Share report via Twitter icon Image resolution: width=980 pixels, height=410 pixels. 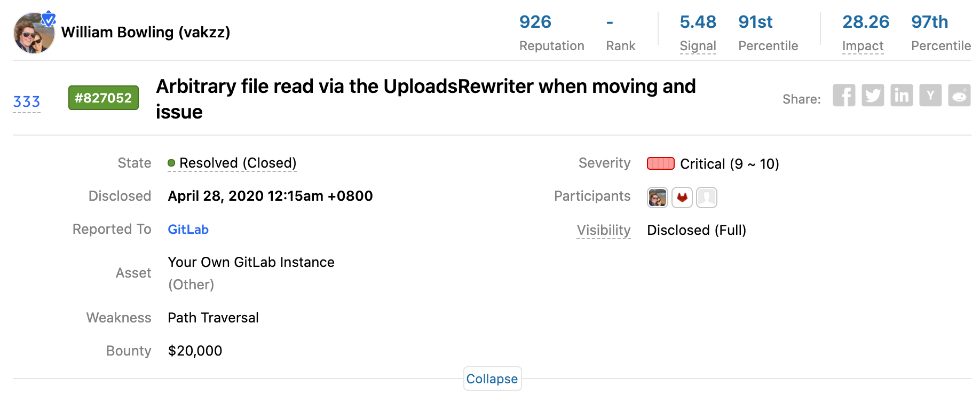pos(873,96)
